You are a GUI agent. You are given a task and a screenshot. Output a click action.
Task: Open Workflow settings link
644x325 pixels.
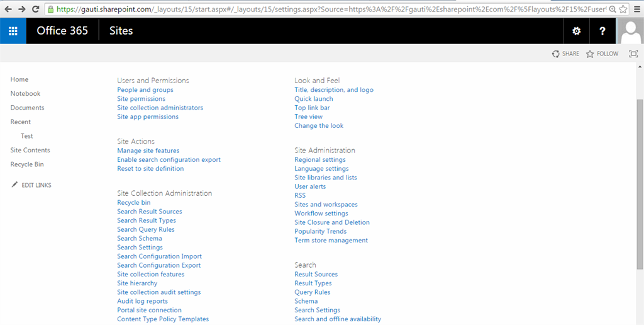[321, 214]
